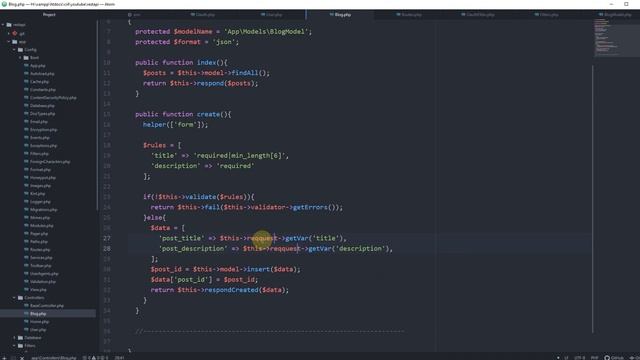Screen dimensions: 640x360
Task: Click the LF line ending selector
Action: tap(566, 358)
